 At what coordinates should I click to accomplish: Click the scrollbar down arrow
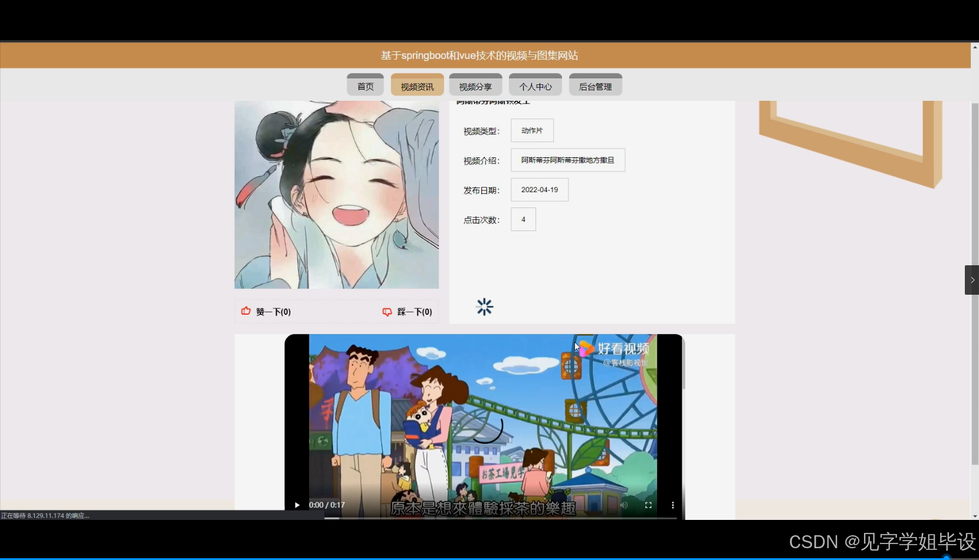click(x=975, y=516)
